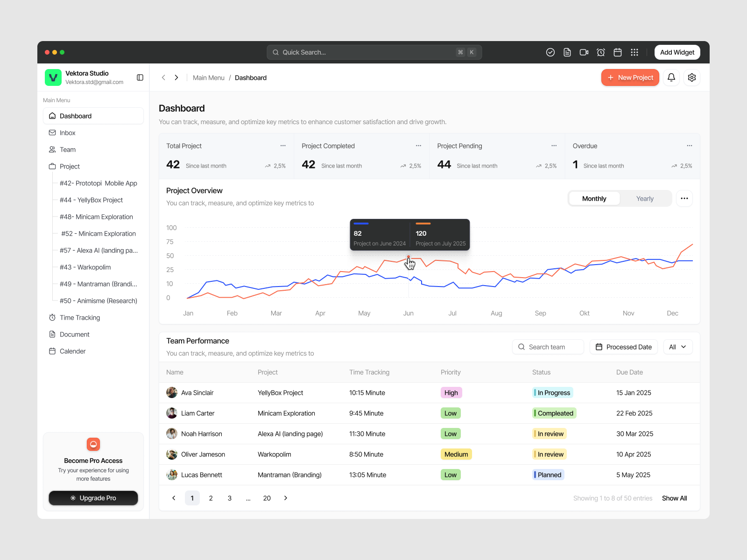Select the Monthly toggle in Project Overview

pos(594,198)
